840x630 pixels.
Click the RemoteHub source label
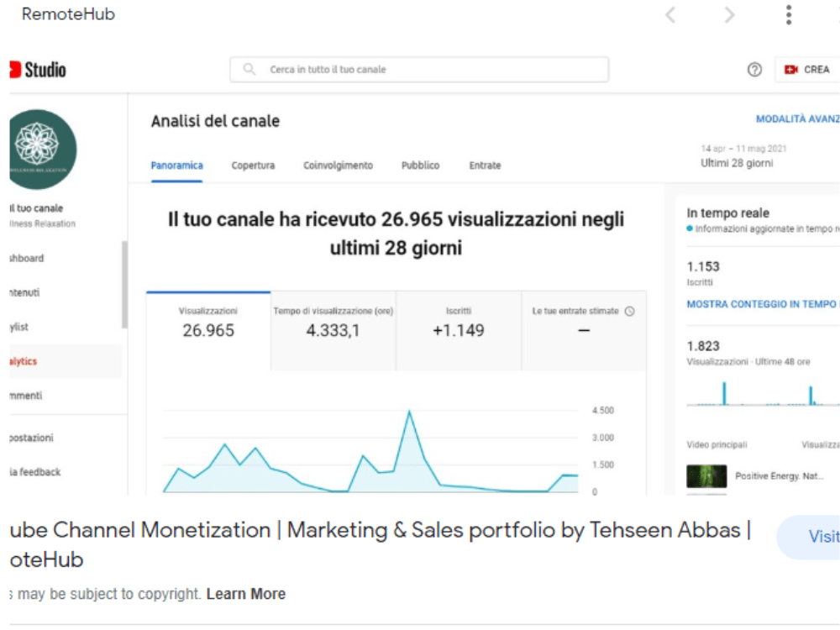[68, 14]
